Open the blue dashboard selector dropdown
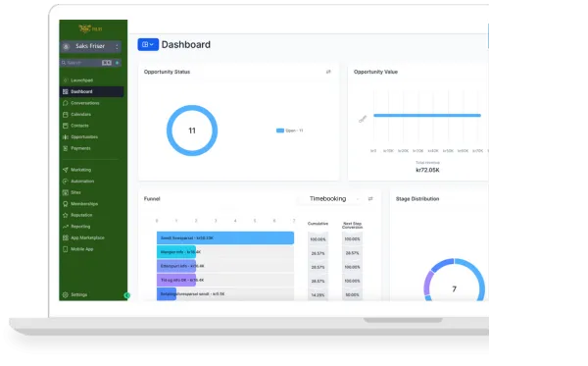Screen dimensions: 588x366 (x=148, y=45)
